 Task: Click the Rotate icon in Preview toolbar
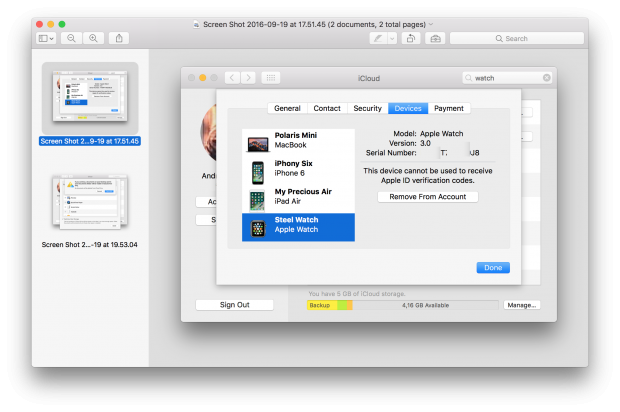coord(410,38)
